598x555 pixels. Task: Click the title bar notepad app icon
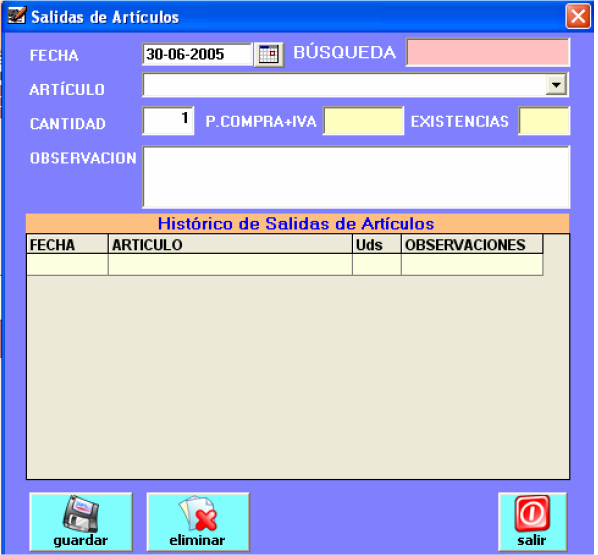tap(17, 16)
